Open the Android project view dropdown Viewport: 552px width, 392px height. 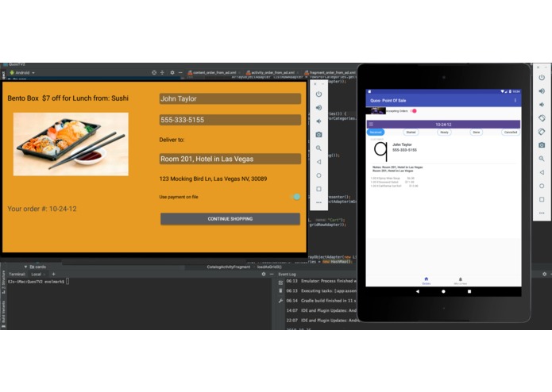point(22,72)
